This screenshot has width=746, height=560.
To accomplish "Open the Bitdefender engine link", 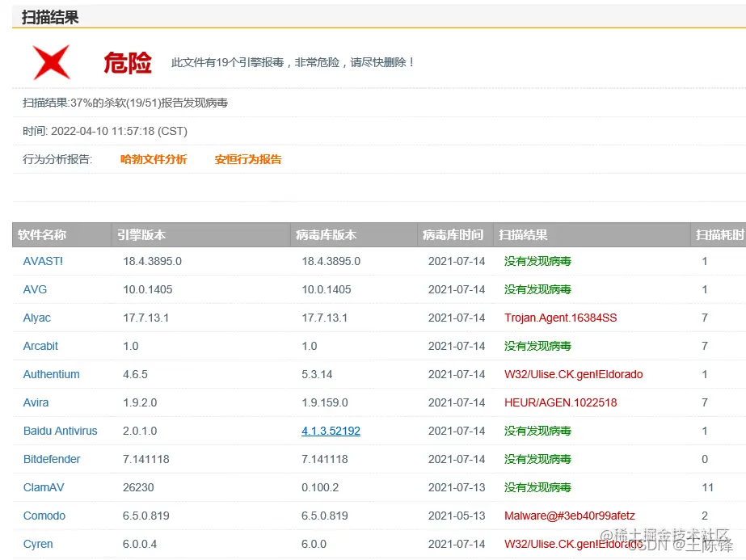I will click(52, 459).
